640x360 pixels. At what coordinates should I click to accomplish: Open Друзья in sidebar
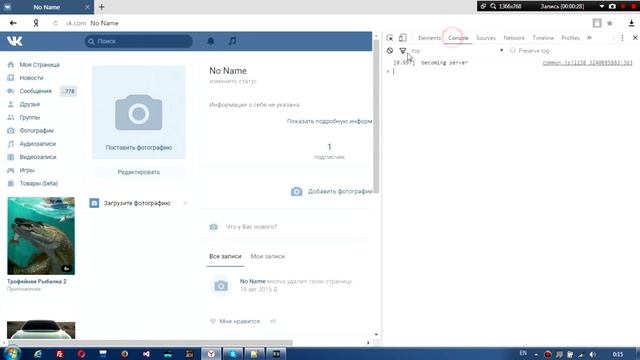coord(30,104)
